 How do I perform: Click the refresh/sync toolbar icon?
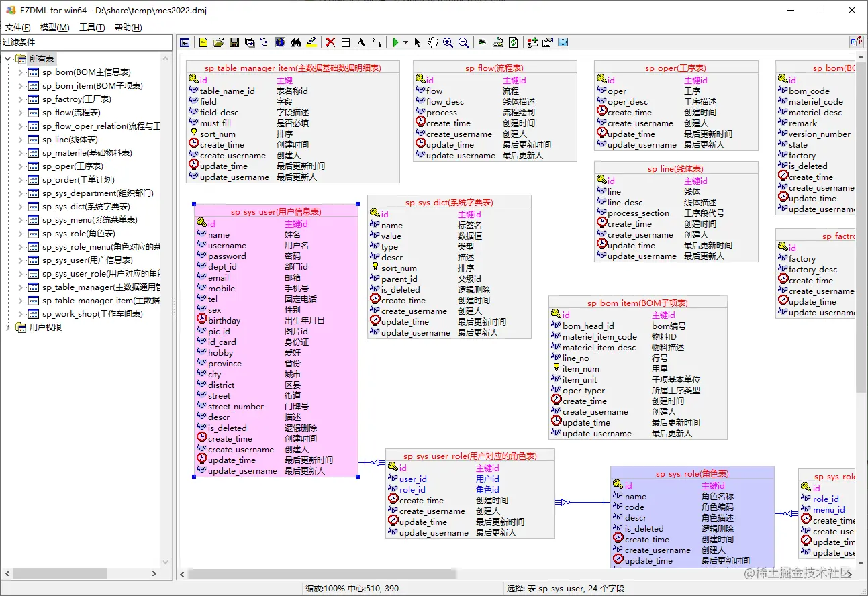pos(514,42)
